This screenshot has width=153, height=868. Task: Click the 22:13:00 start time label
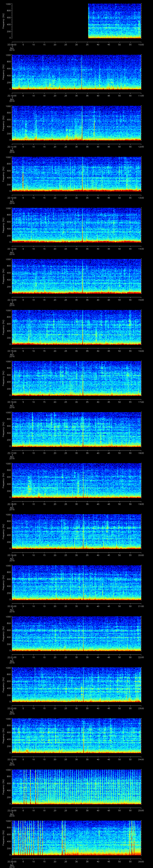[12, 249]
